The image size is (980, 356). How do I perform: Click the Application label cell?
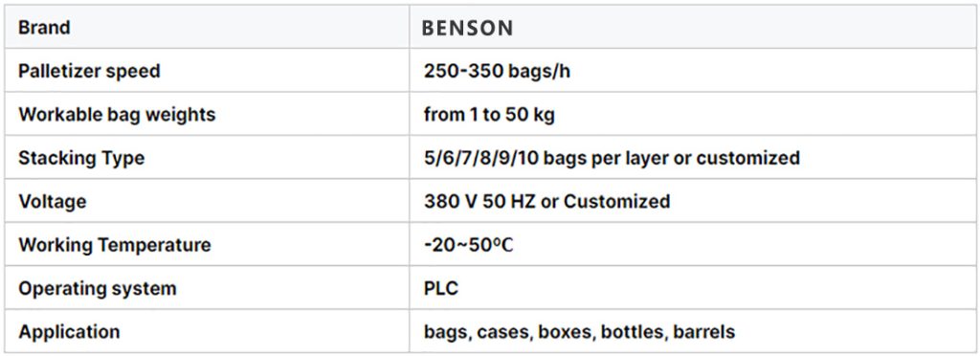[x=207, y=332]
